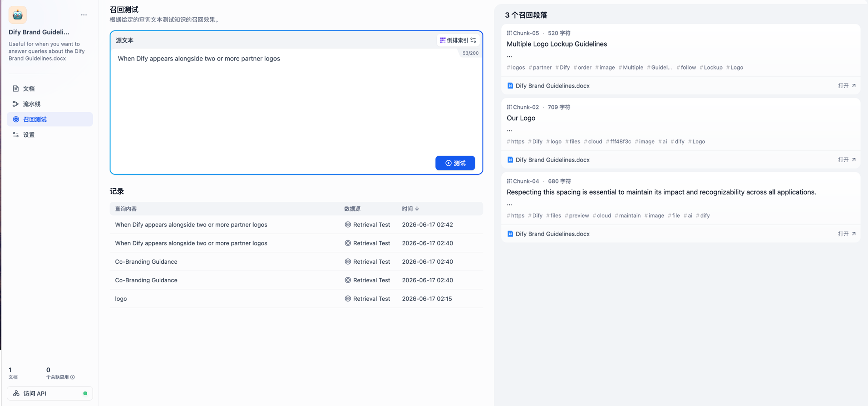Image resolution: width=868 pixels, height=406 pixels.
Task: Click the green API status indicator
Action: (85, 394)
